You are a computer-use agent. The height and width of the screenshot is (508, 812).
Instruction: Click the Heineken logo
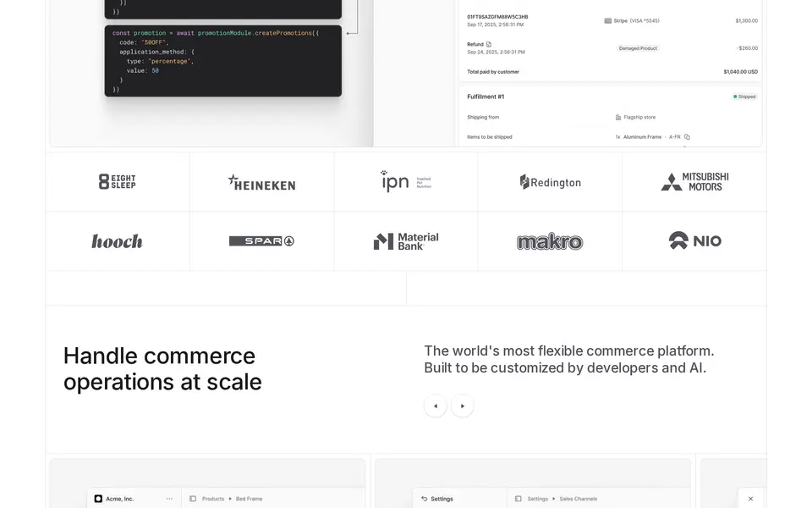pos(261,183)
